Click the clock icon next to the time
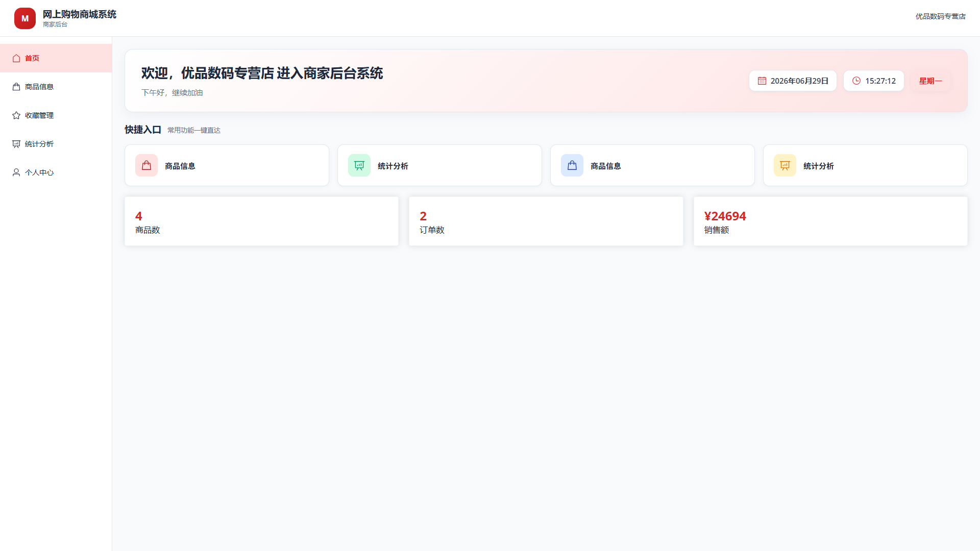 pyautogui.click(x=856, y=81)
